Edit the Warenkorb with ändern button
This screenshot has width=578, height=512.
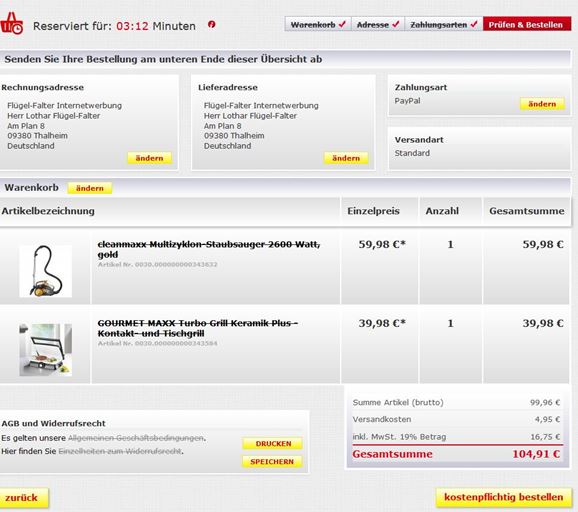90,188
